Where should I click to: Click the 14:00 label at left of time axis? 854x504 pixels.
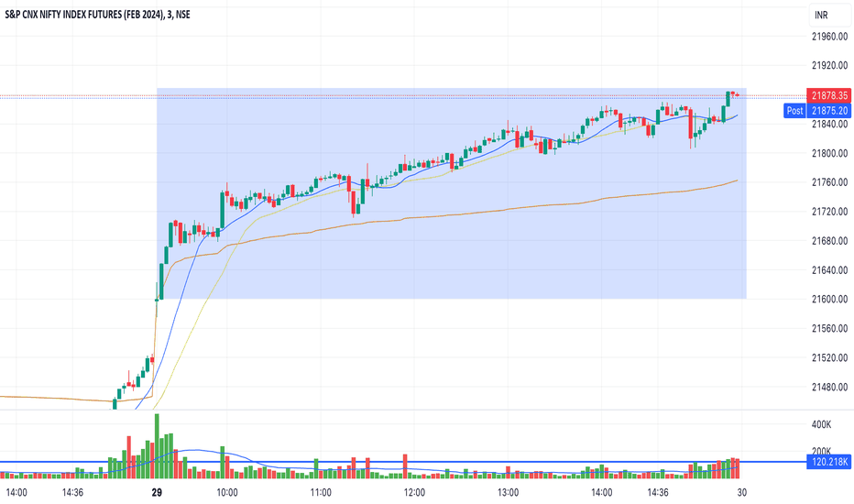click(16, 493)
